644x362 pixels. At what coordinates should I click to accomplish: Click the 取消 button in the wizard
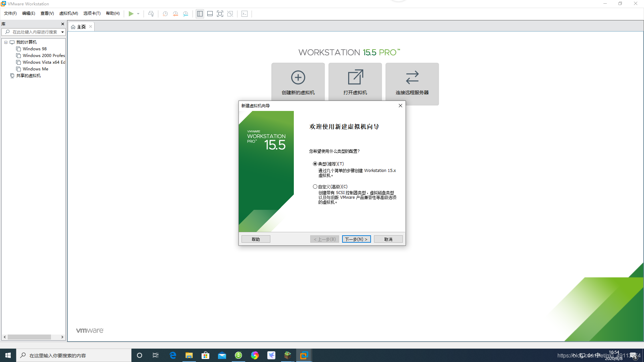click(388, 239)
